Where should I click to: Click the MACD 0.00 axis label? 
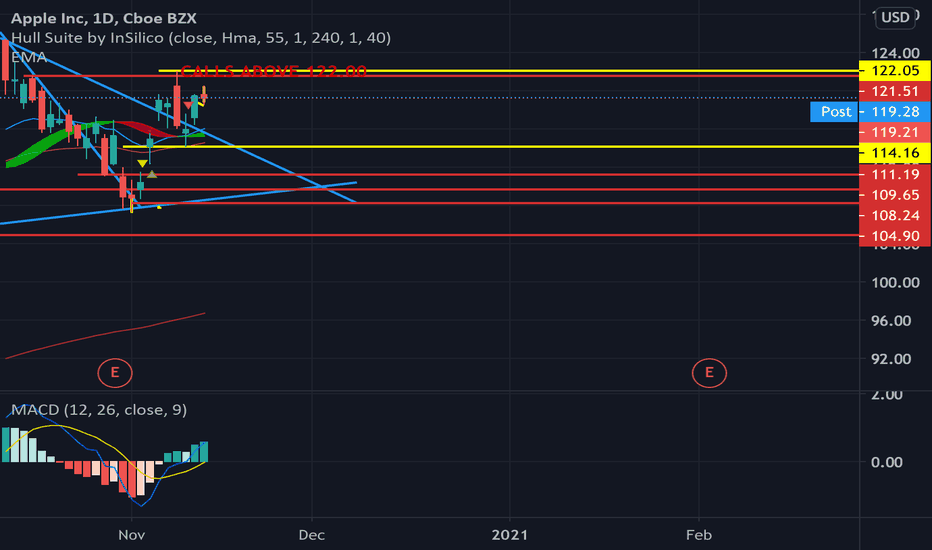886,462
